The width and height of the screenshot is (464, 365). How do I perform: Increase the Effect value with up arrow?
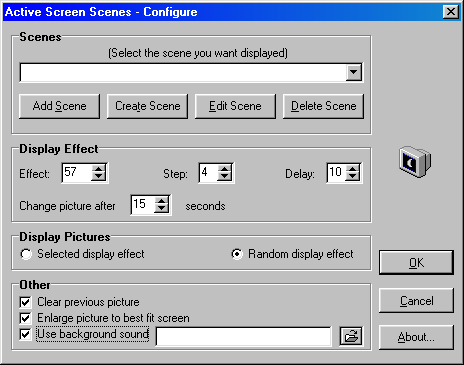pos(99,168)
